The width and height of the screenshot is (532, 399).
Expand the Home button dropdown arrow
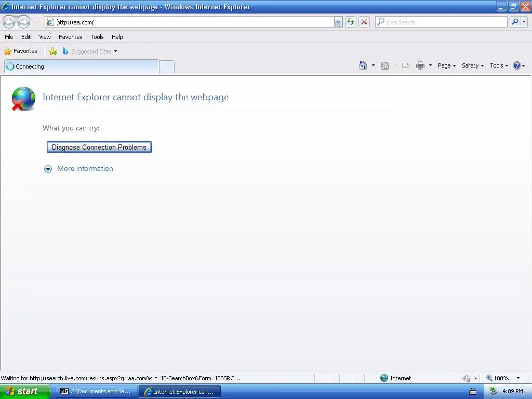pyautogui.click(x=373, y=65)
